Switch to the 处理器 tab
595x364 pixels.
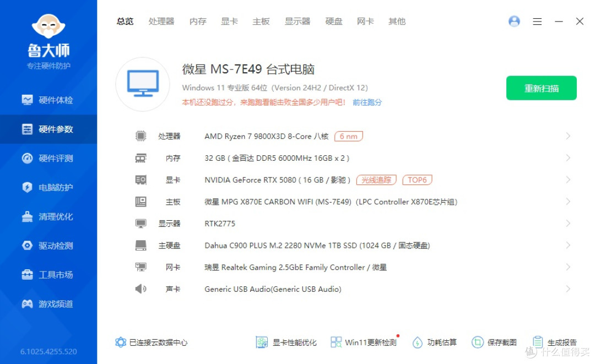(161, 21)
